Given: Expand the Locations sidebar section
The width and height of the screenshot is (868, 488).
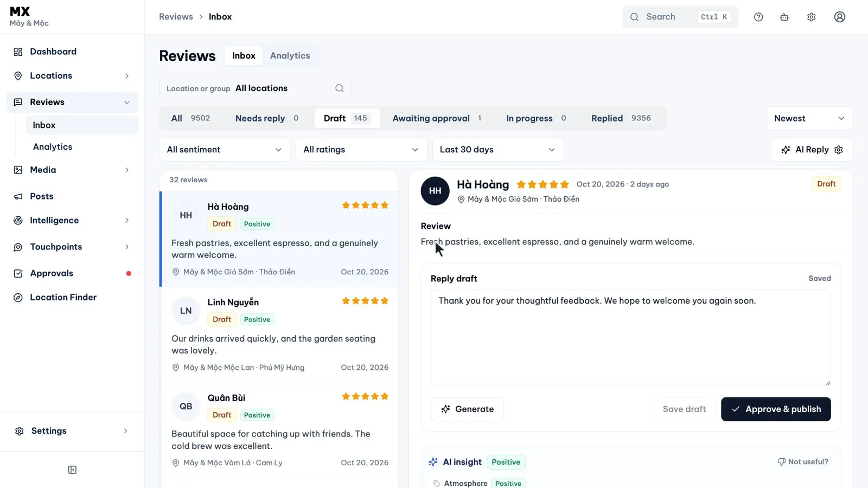Looking at the screenshot, I should coord(72,76).
